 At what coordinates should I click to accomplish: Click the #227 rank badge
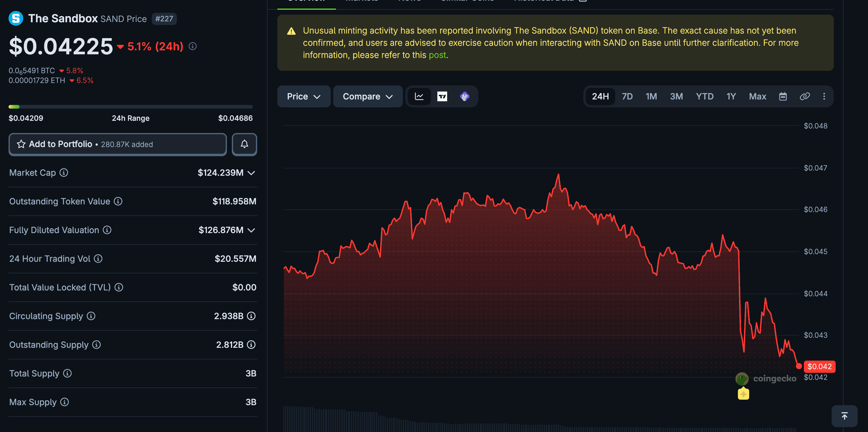164,19
